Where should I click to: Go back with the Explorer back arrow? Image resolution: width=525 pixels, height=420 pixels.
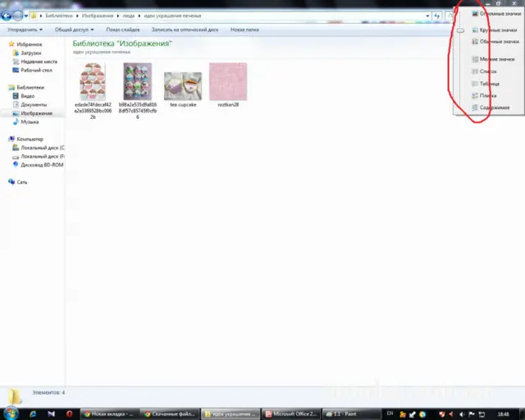(x=7, y=16)
